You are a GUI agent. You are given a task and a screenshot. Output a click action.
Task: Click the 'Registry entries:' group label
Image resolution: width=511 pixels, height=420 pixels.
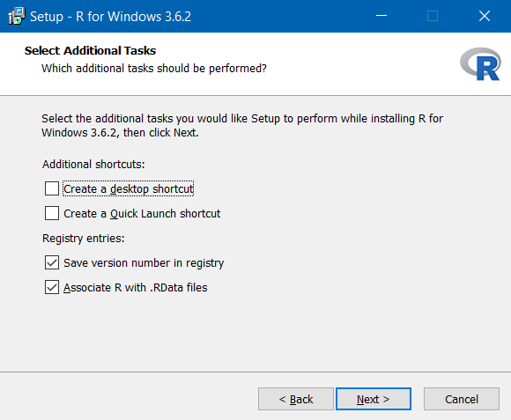click(x=84, y=239)
